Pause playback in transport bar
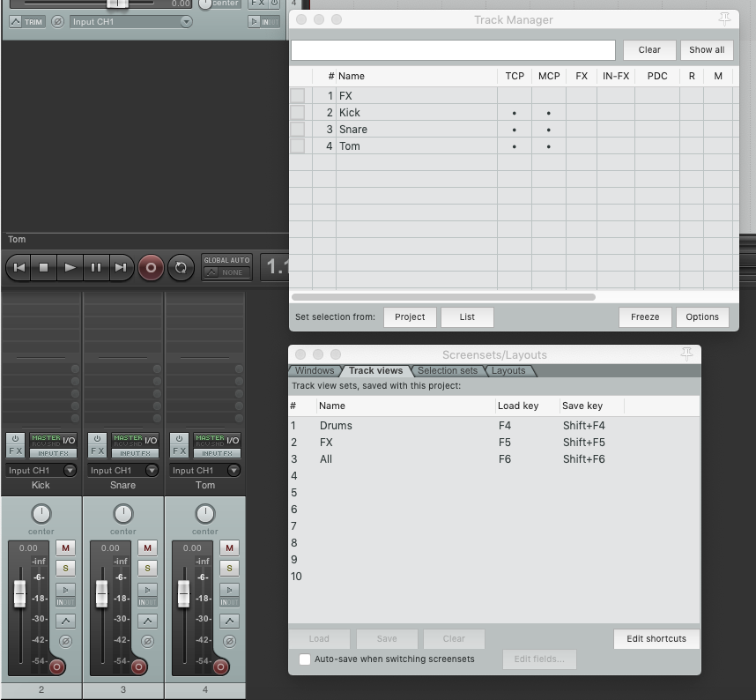756x700 pixels. 96,267
